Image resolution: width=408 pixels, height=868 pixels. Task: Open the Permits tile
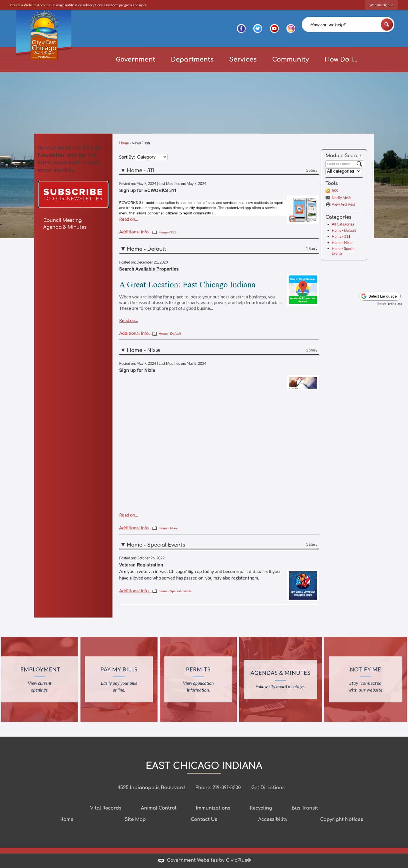(198, 679)
